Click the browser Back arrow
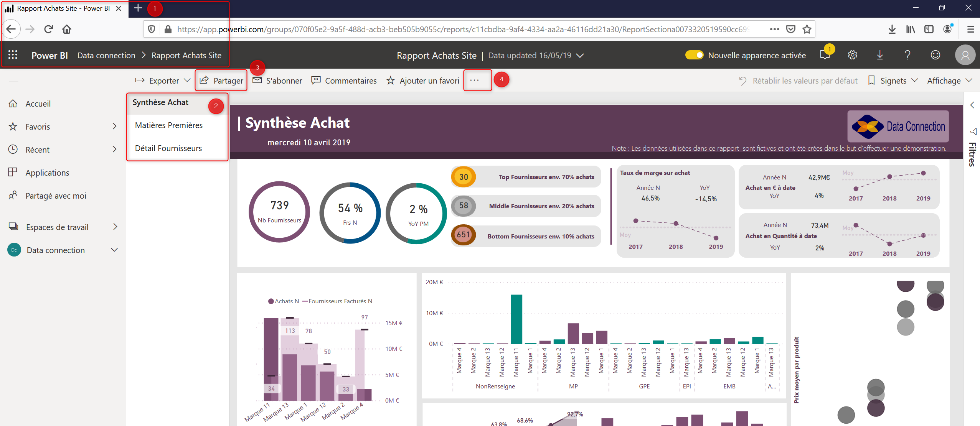The image size is (980, 426). [x=11, y=29]
